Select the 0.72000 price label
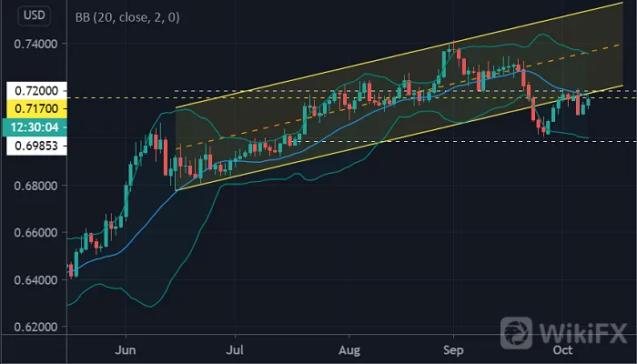637x364 pixels. (36, 91)
